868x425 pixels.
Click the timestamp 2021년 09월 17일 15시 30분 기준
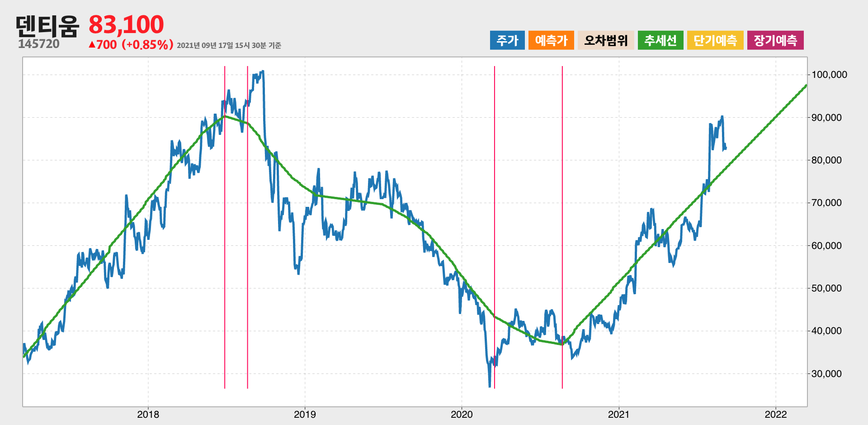[x=229, y=45]
